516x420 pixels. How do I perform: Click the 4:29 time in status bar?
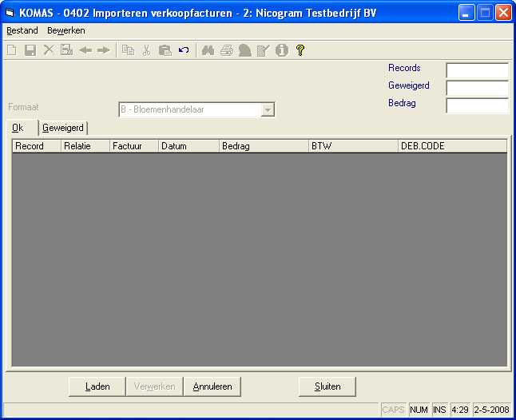(460, 410)
